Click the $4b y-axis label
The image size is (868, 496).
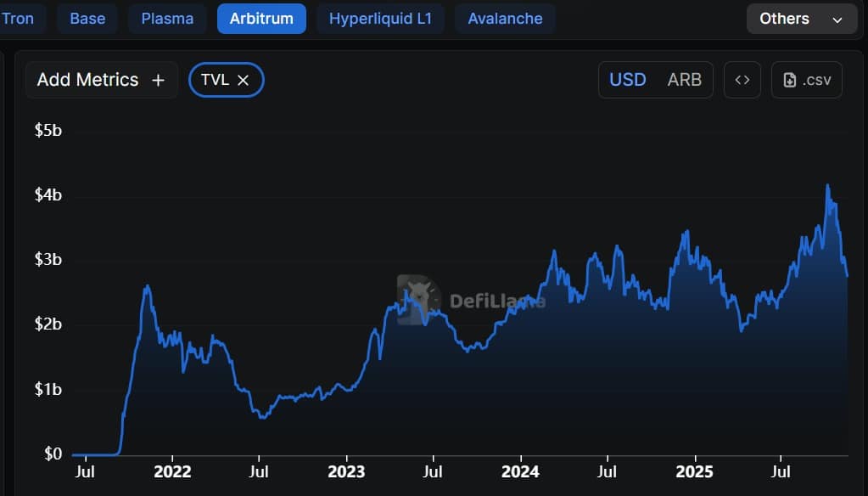pos(48,194)
